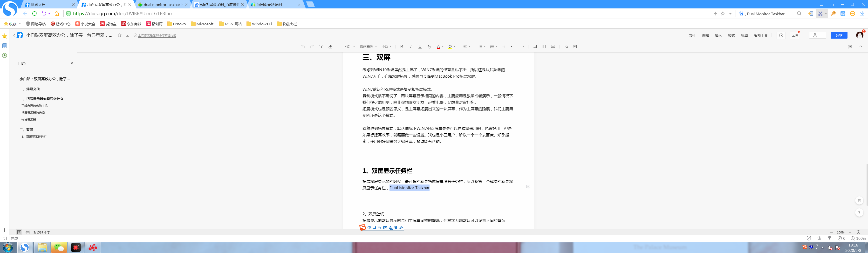868x253 pixels.
Task: Toggle the outline view icon in status bar
Action: (19, 232)
